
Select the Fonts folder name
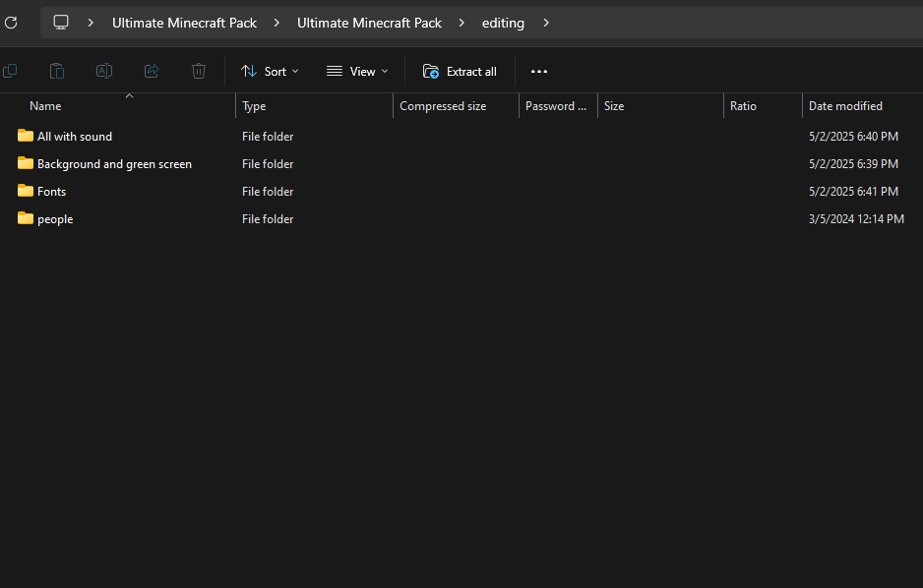point(52,192)
